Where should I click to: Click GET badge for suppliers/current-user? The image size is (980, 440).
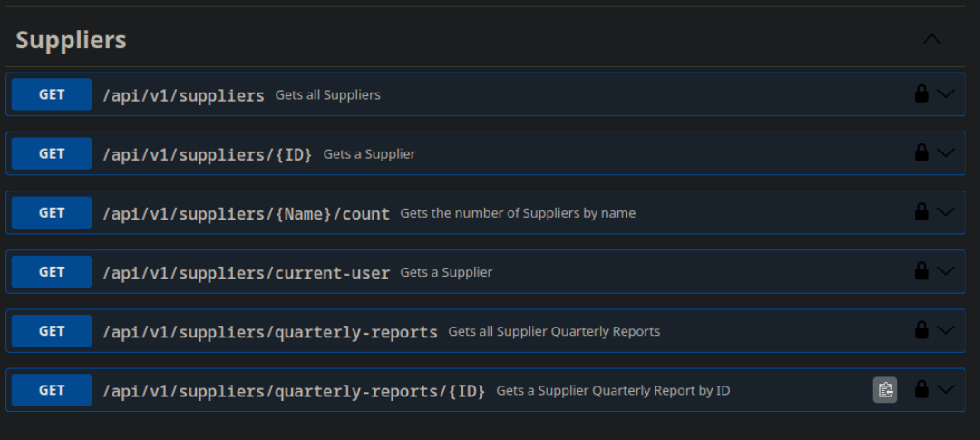52,272
